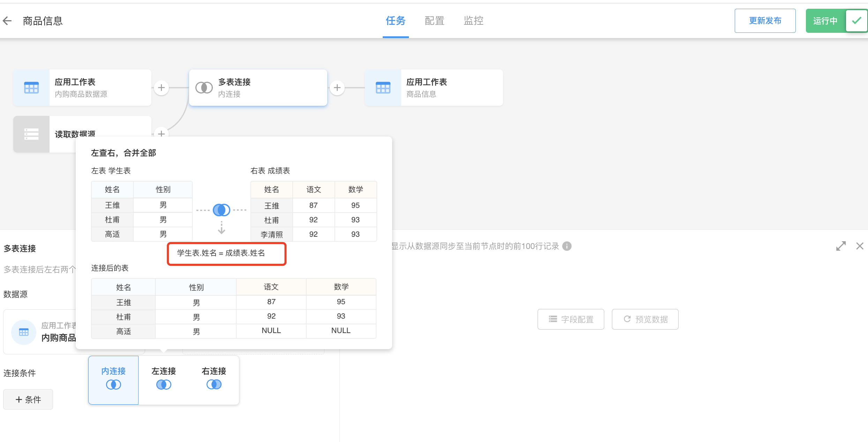868x442 pixels.
Task: Click the 内购商品数据源 table node icon
Action: pos(31,88)
